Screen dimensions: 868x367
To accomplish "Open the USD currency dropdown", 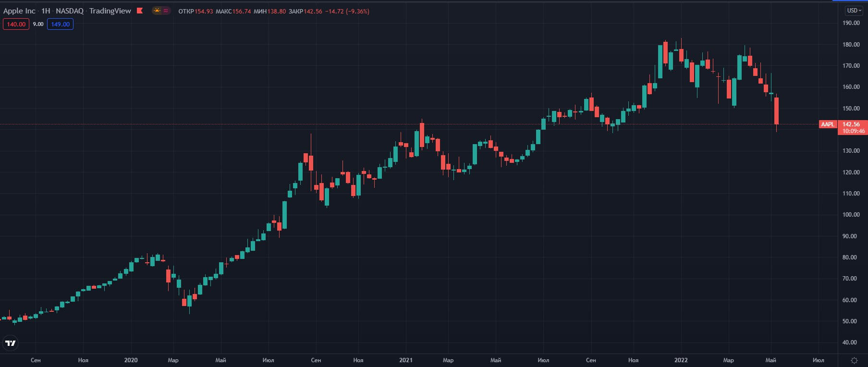I will (x=854, y=10).
